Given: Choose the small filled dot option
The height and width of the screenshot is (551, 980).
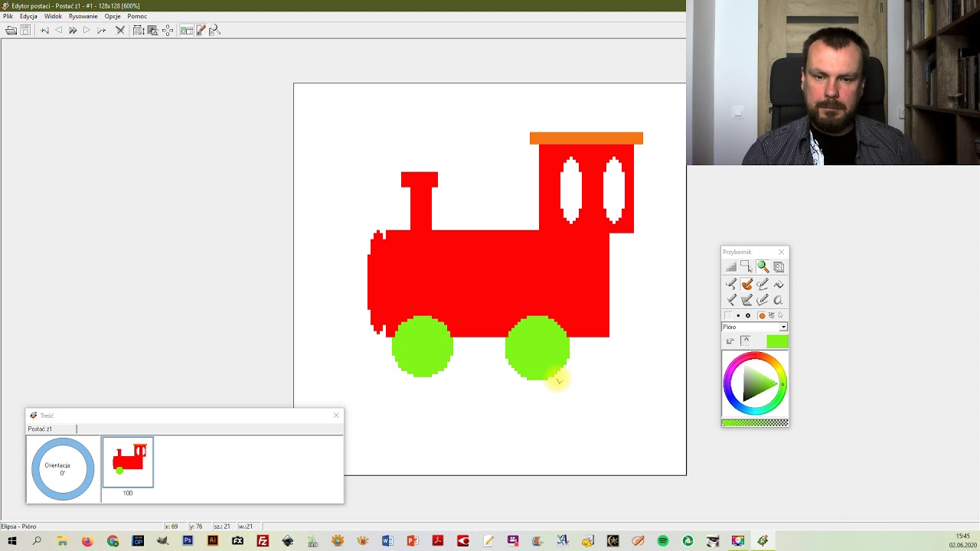Looking at the screenshot, I should (x=738, y=315).
